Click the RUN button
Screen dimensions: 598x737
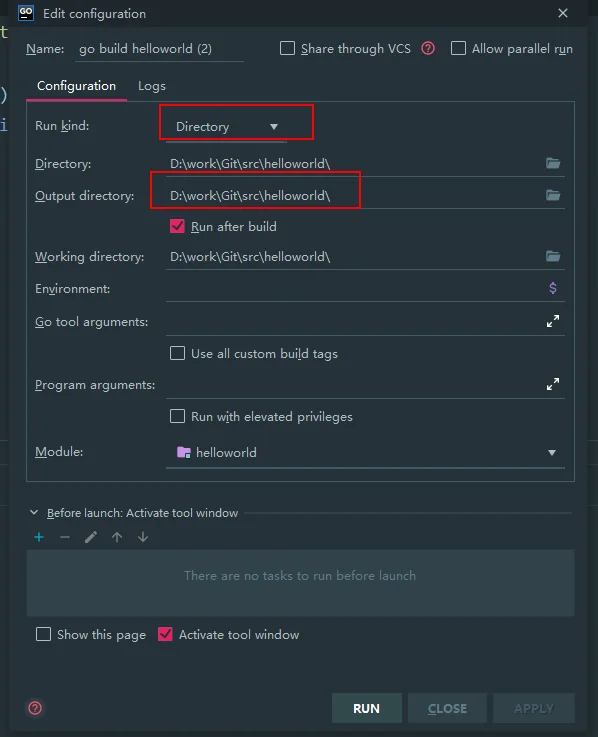coord(367,708)
